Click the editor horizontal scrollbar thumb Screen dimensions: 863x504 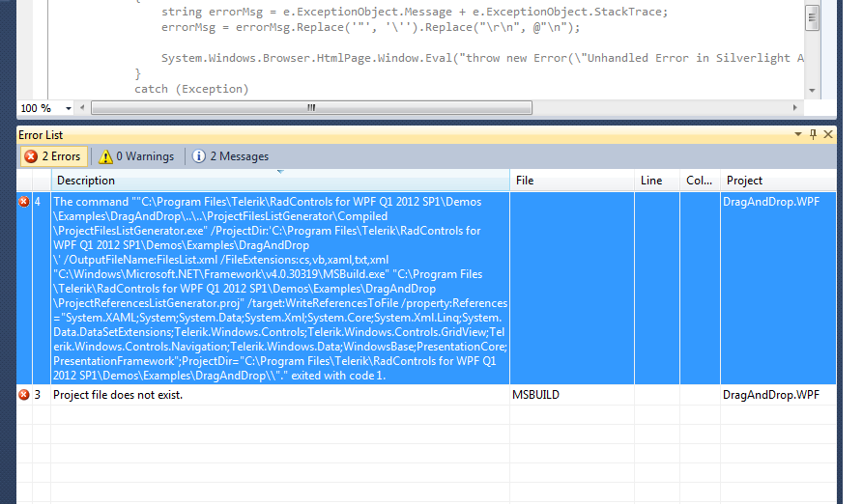pos(311,108)
